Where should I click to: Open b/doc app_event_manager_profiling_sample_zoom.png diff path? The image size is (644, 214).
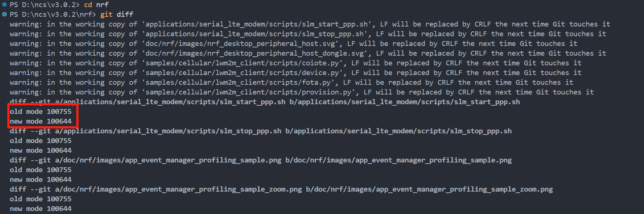[429, 189]
